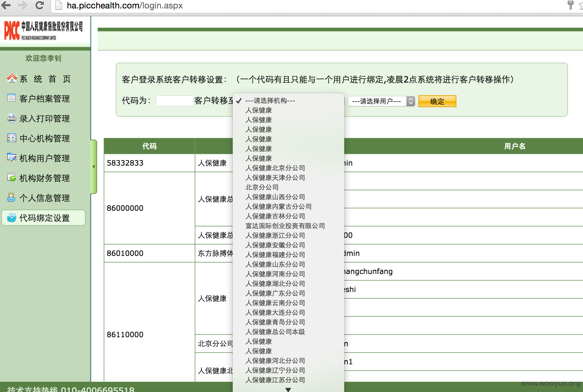
Task: Choose 人保健康吉林分公司 option
Action: (288, 216)
